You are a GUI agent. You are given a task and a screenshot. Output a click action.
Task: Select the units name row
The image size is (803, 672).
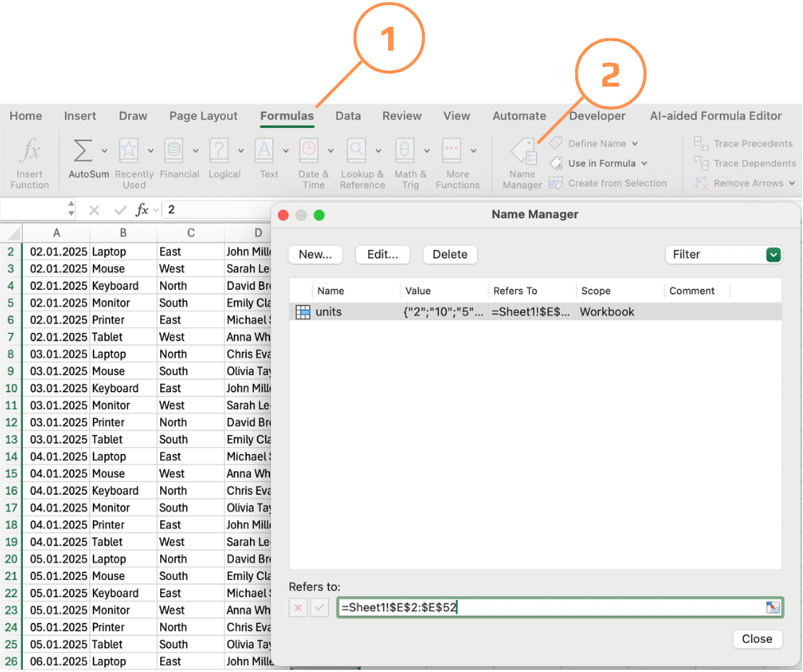[x=535, y=312]
